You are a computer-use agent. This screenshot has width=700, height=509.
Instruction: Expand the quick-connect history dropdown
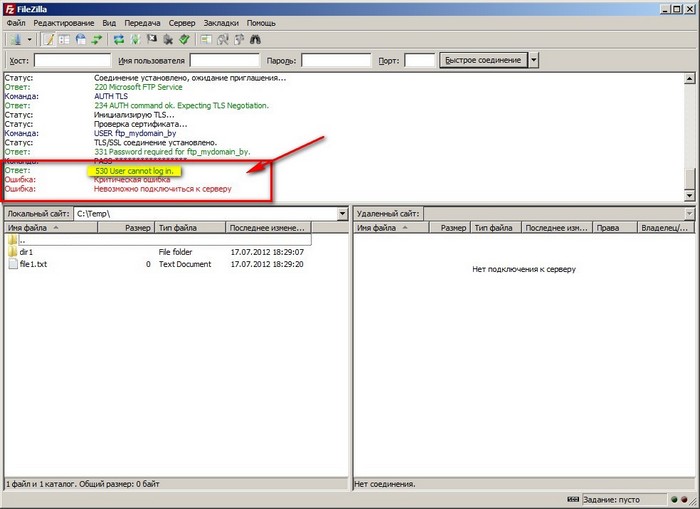coord(533,60)
